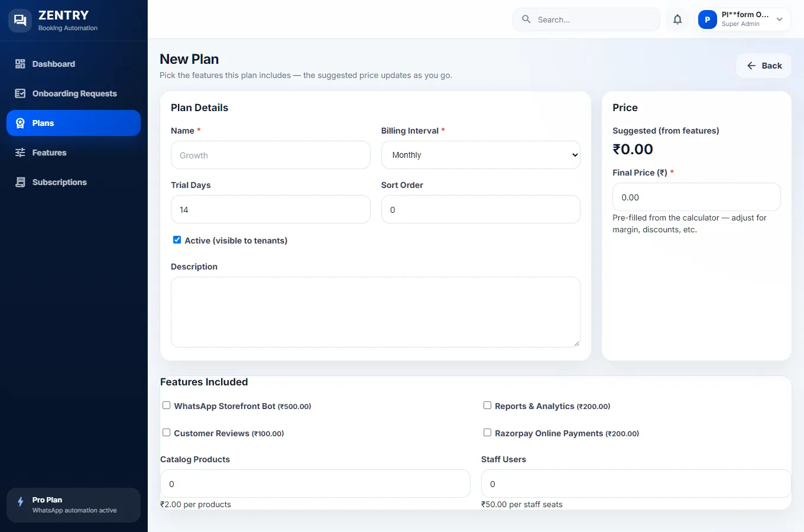This screenshot has width=804, height=532.
Task: Click the 'Features Included' heading
Action: point(204,382)
